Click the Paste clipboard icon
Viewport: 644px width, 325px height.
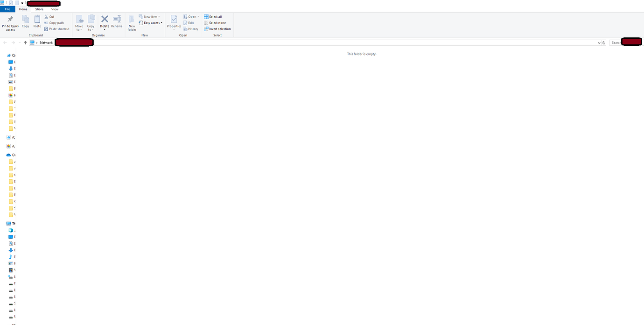pyautogui.click(x=37, y=19)
